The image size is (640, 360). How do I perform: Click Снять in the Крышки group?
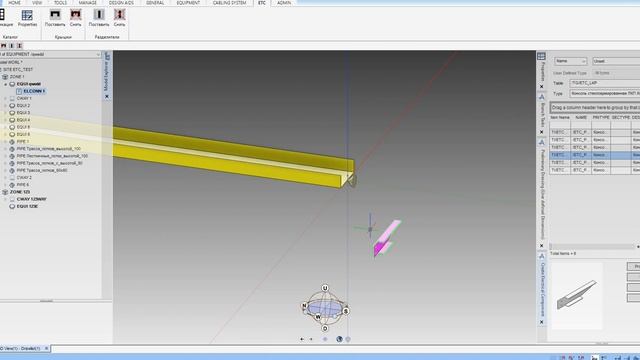76,18
